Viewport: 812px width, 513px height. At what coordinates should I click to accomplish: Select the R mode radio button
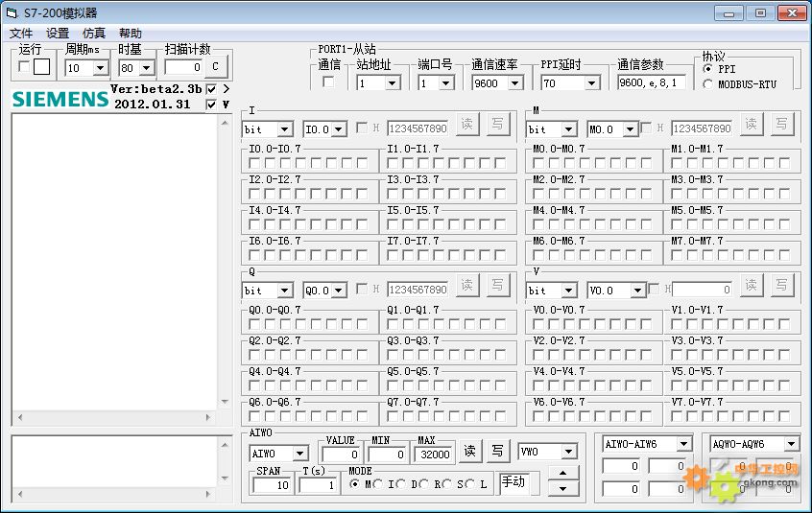pos(423,484)
